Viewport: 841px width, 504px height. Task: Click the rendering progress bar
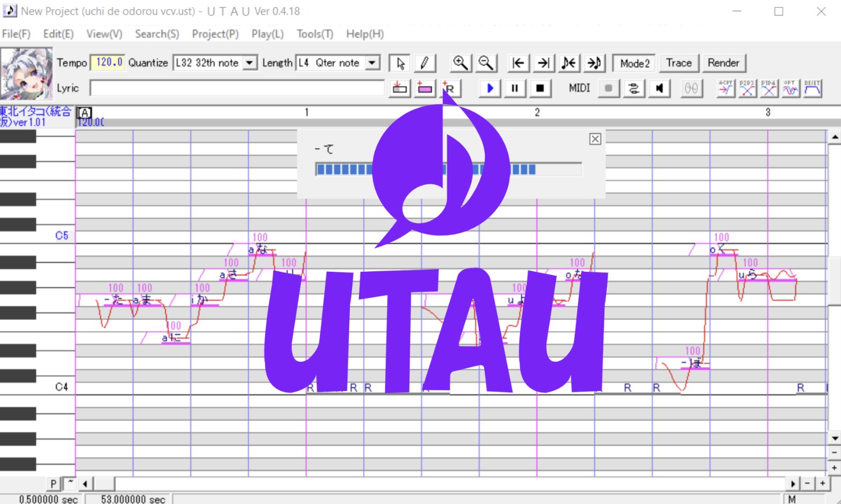[x=448, y=170]
